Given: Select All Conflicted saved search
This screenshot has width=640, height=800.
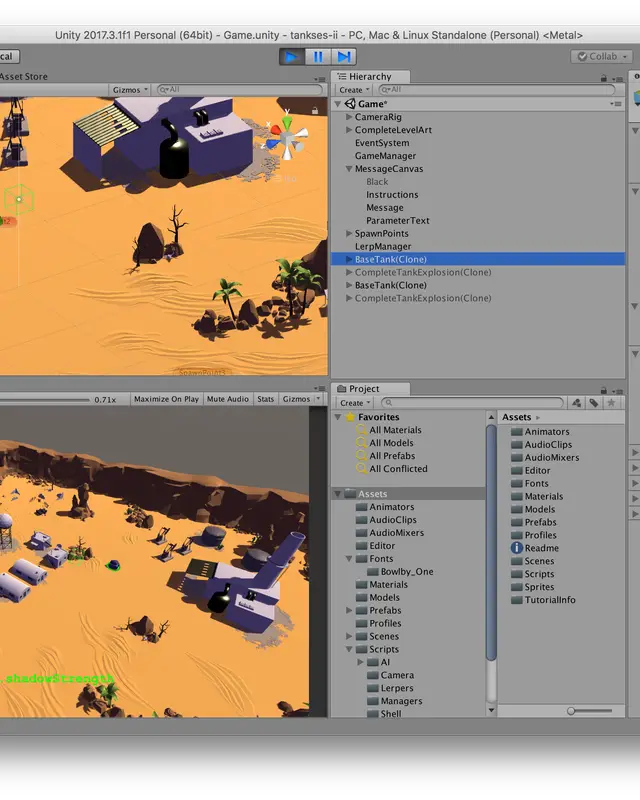Looking at the screenshot, I should [398, 468].
